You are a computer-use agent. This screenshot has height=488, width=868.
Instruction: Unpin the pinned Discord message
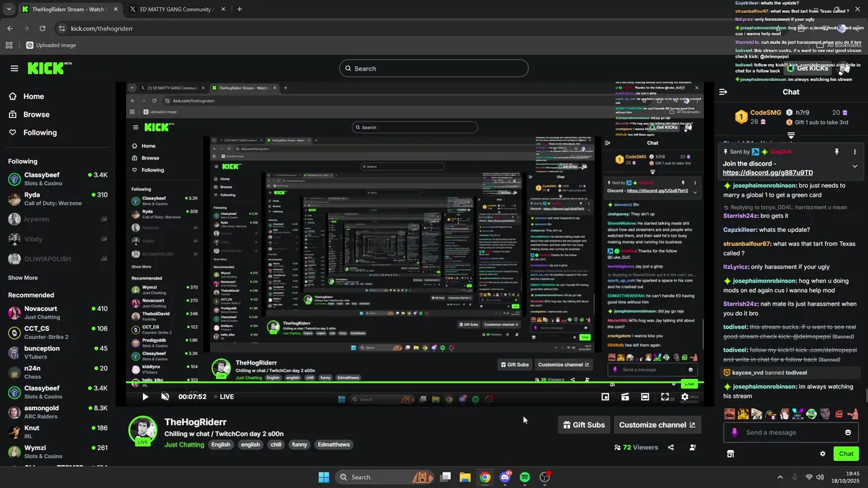pos(837,152)
